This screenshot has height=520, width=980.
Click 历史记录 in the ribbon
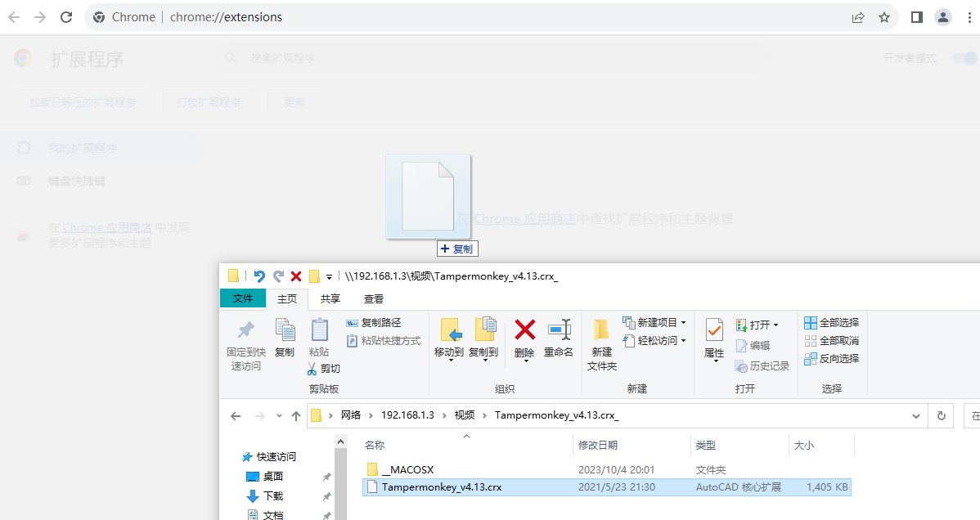click(762, 365)
